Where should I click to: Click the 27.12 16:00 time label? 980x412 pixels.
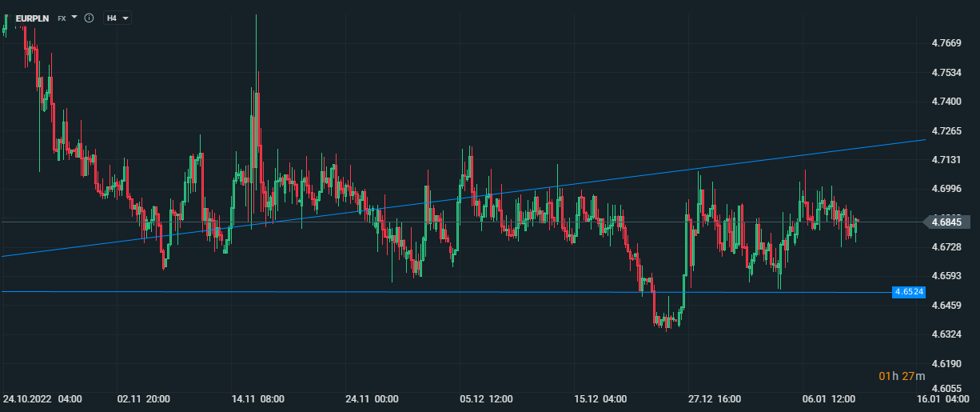(715, 398)
